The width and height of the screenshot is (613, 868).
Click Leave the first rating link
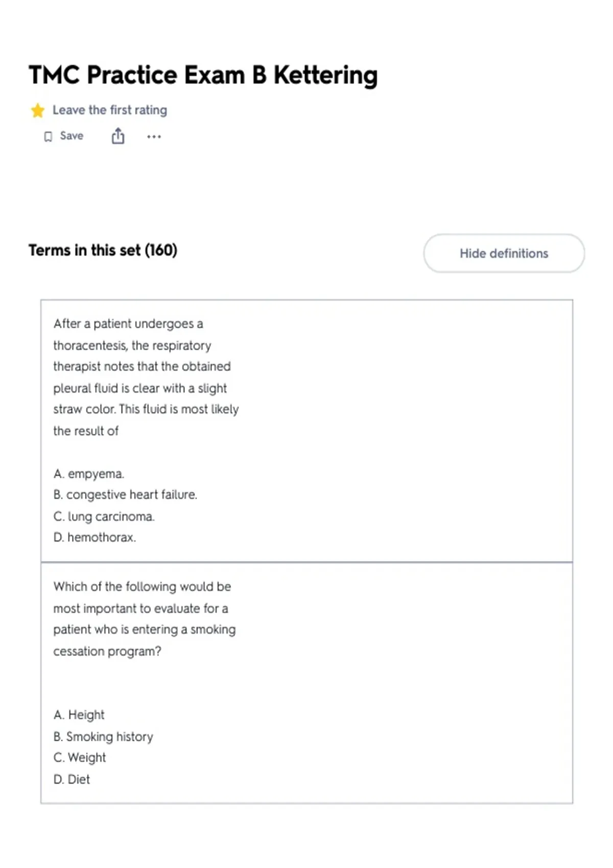pos(110,110)
